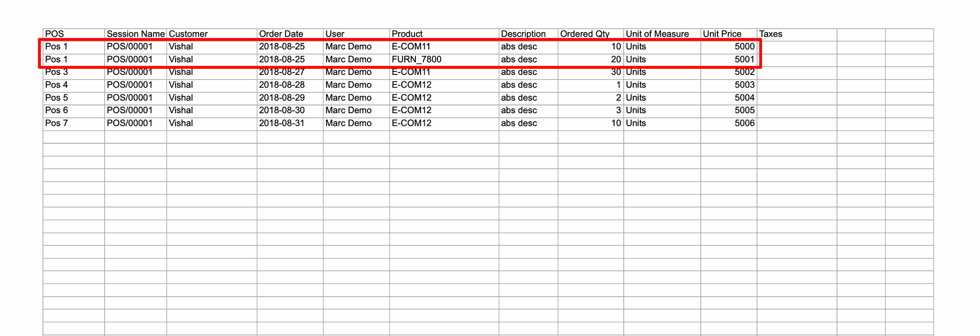The image size is (980, 336).
Task: Click the 2018-08-29 date cell
Action: point(290,98)
